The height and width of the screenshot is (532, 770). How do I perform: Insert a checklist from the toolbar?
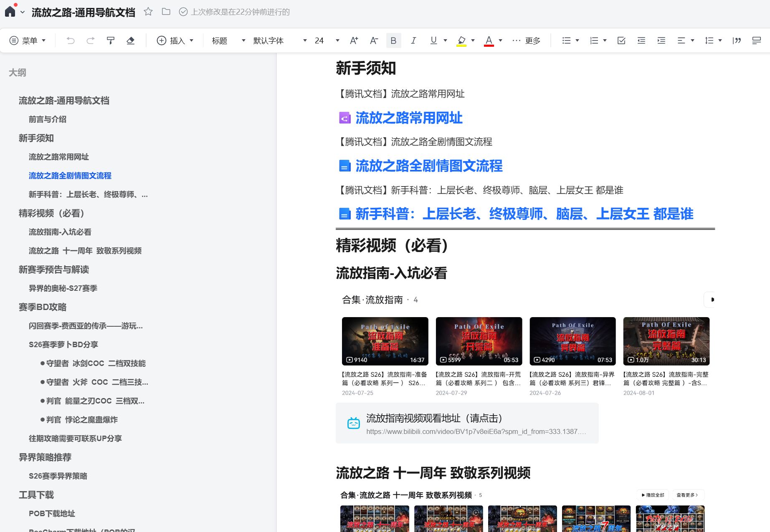click(x=621, y=40)
